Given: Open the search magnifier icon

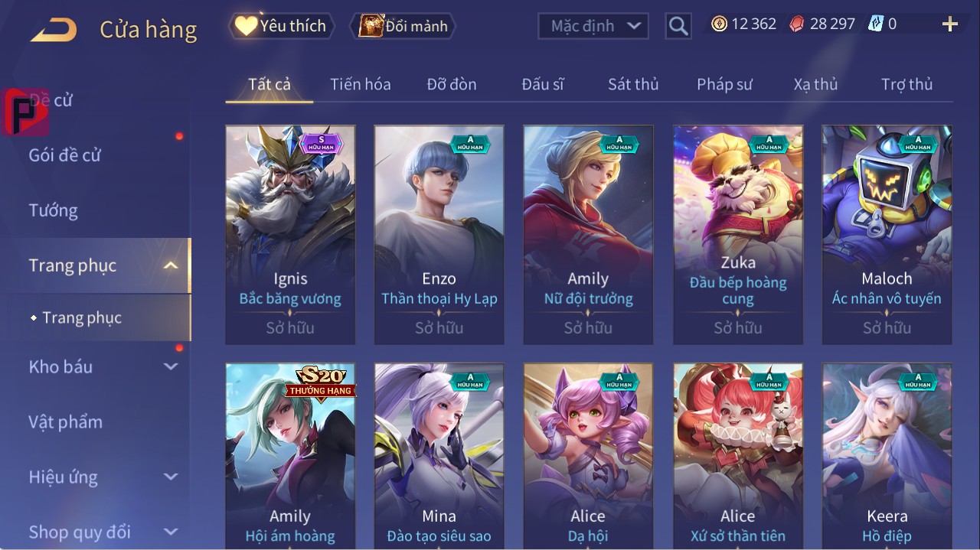Looking at the screenshot, I should [678, 26].
